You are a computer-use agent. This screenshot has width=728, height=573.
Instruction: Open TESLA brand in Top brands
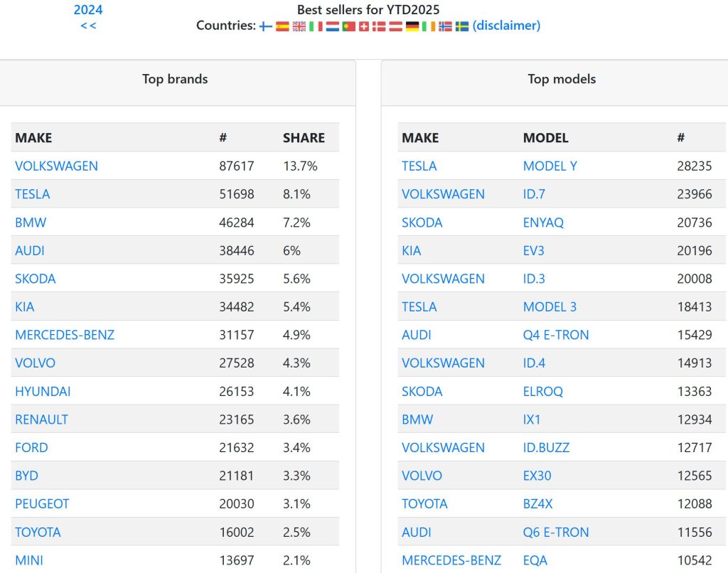click(x=32, y=194)
